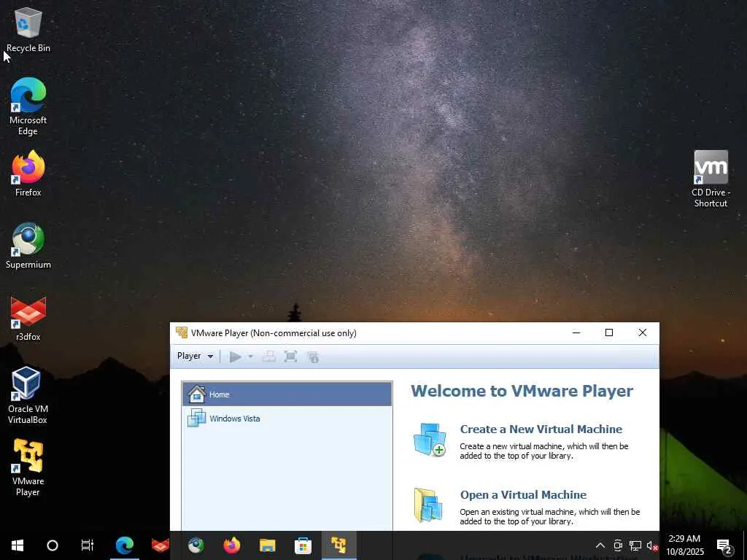Click the Create New Virtual Machine icon
The height and width of the screenshot is (560, 747).
coord(430,440)
